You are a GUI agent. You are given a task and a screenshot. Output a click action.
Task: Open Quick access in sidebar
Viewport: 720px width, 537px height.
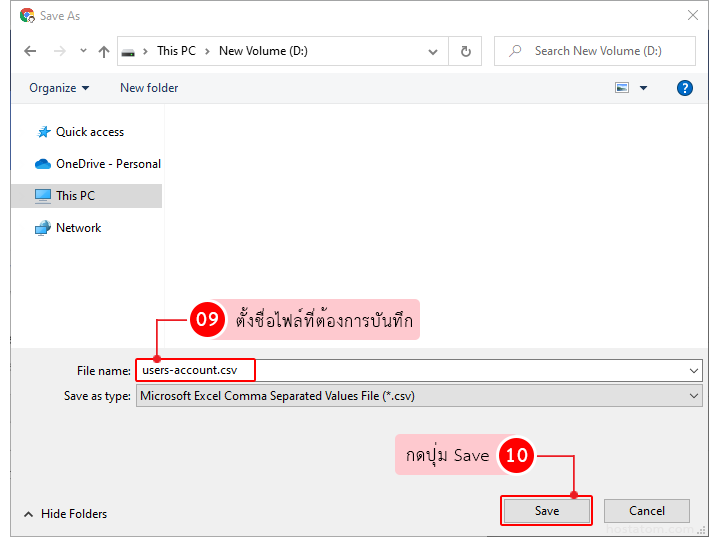(89, 132)
